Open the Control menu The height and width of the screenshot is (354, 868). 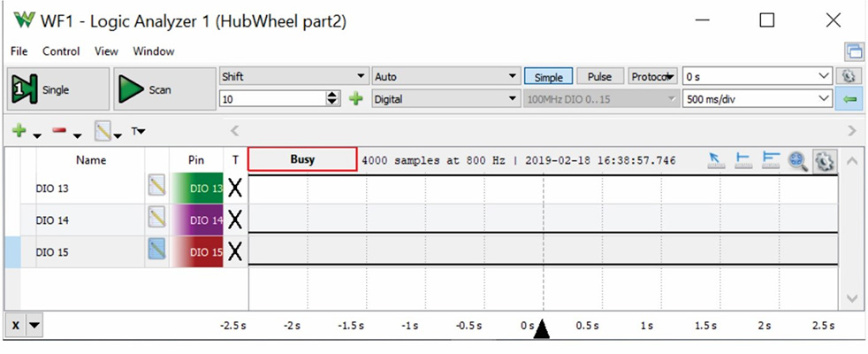61,51
